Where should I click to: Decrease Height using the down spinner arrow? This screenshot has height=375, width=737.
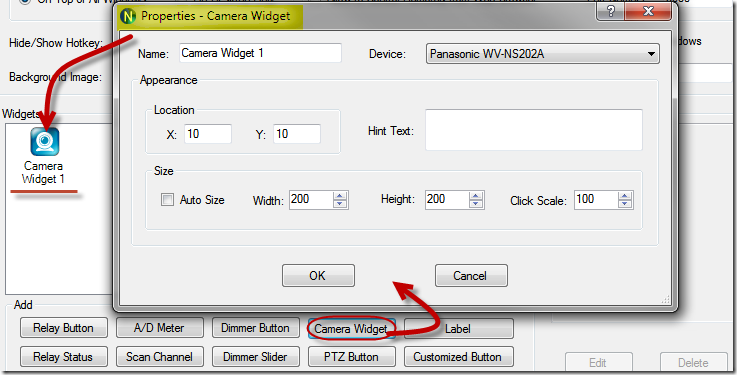click(476, 204)
